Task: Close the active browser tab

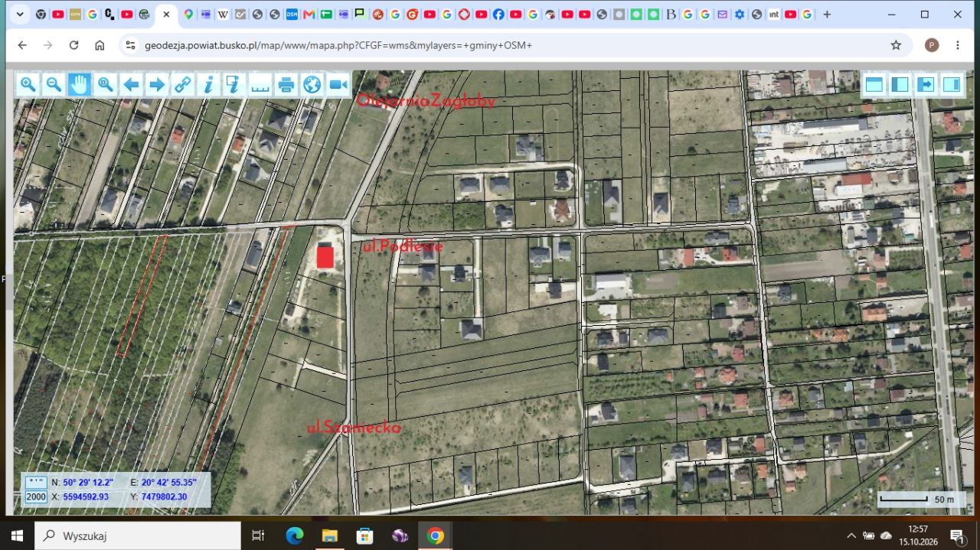Action: (x=166, y=14)
